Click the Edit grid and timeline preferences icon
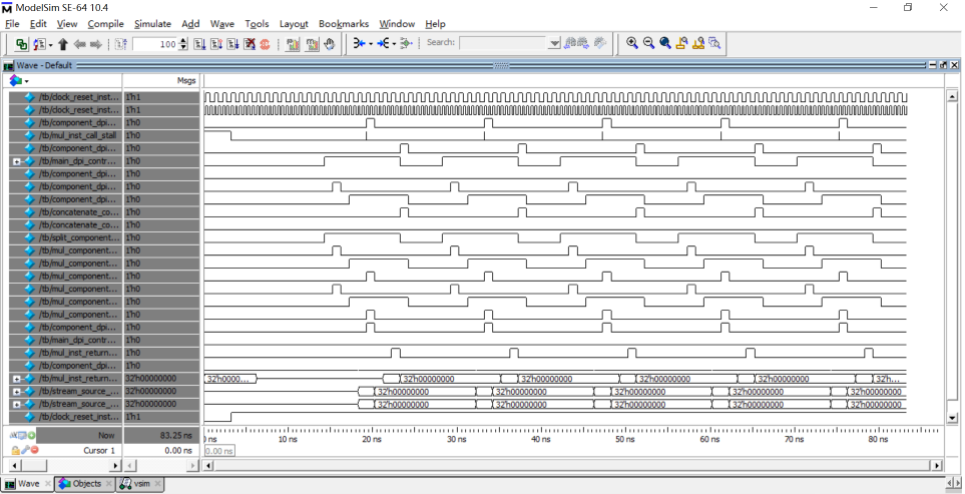Image resolution: width=965 pixels, height=494 pixels. [x=23, y=435]
